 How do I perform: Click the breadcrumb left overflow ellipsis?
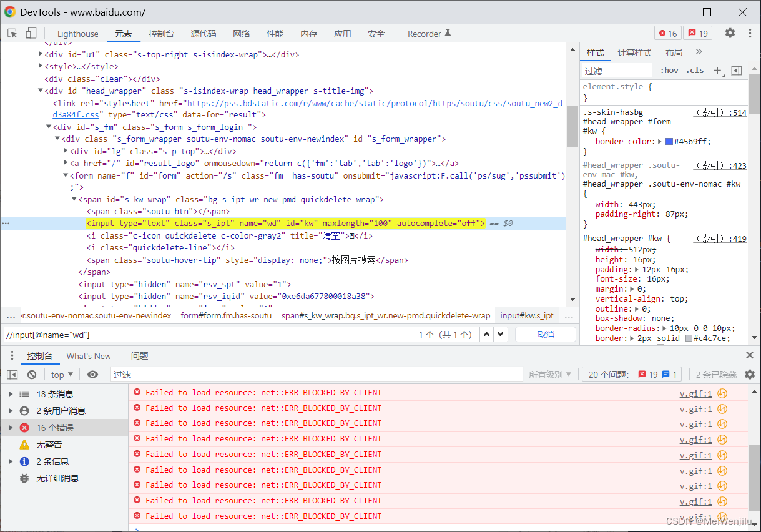pyautogui.click(x=10, y=316)
